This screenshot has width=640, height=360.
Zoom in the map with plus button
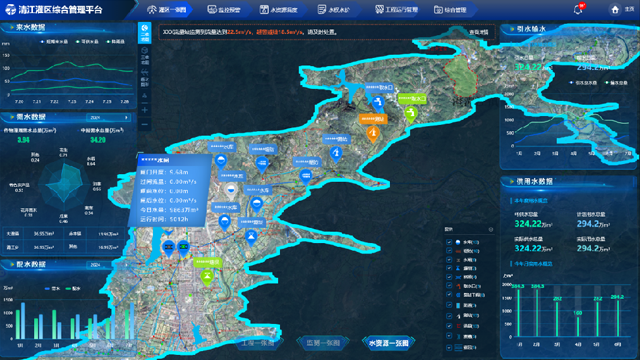pos(144,110)
